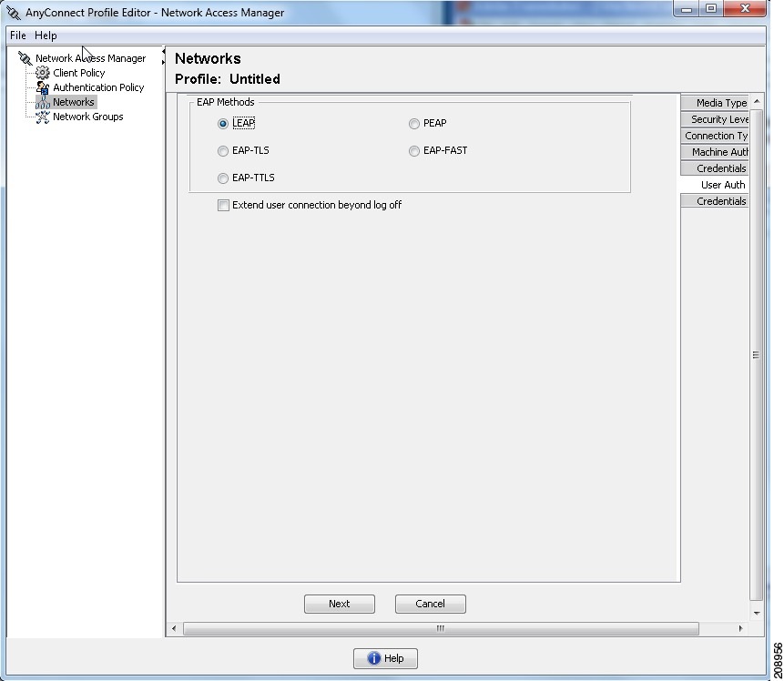The height and width of the screenshot is (681, 784).
Task: Switch to the User Auth tab
Action: [x=715, y=185]
